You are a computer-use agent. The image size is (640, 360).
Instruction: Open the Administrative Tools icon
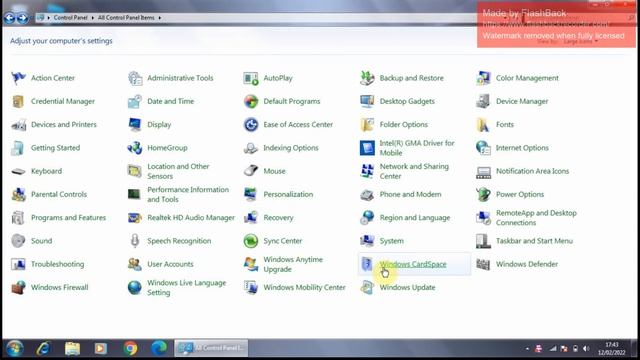click(135, 78)
